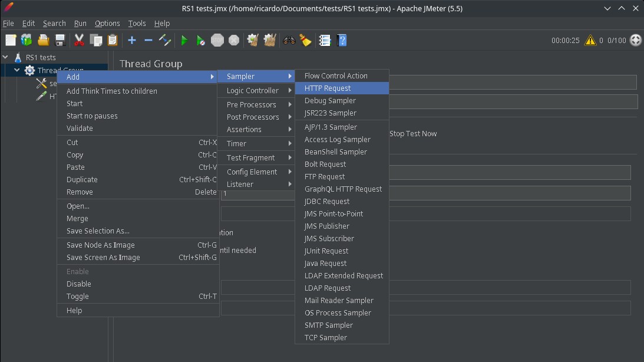The image size is (644, 362).
Task: Click the pipette tree node icon
Action: click(x=41, y=96)
